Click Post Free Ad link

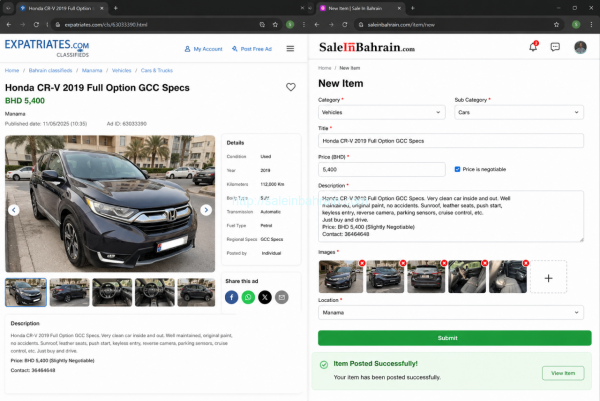pyautogui.click(x=252, y=49)
